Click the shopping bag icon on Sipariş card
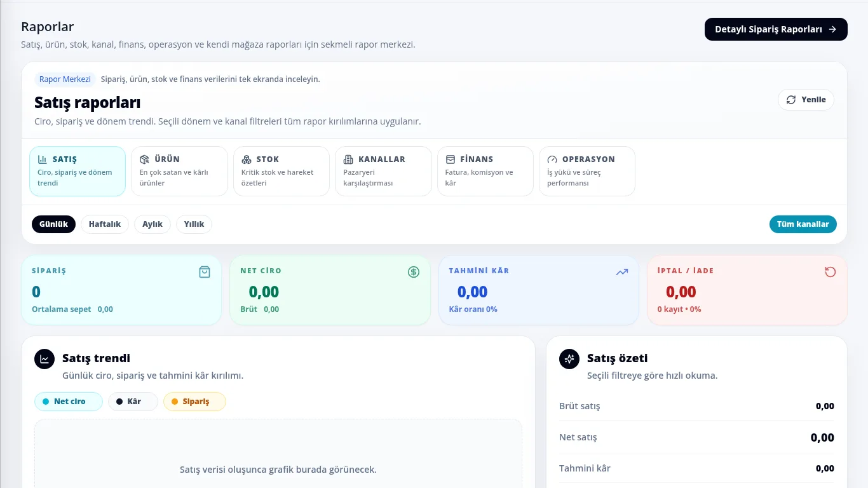 (205, 272)
